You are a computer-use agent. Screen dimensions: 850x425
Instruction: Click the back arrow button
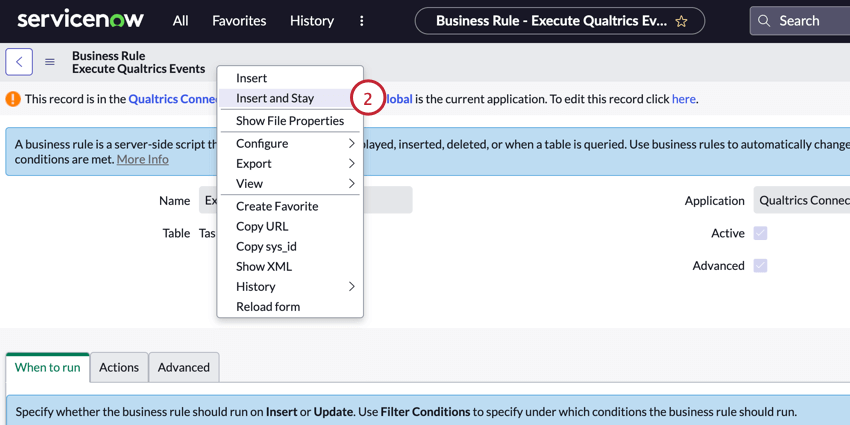click(19, 62)
